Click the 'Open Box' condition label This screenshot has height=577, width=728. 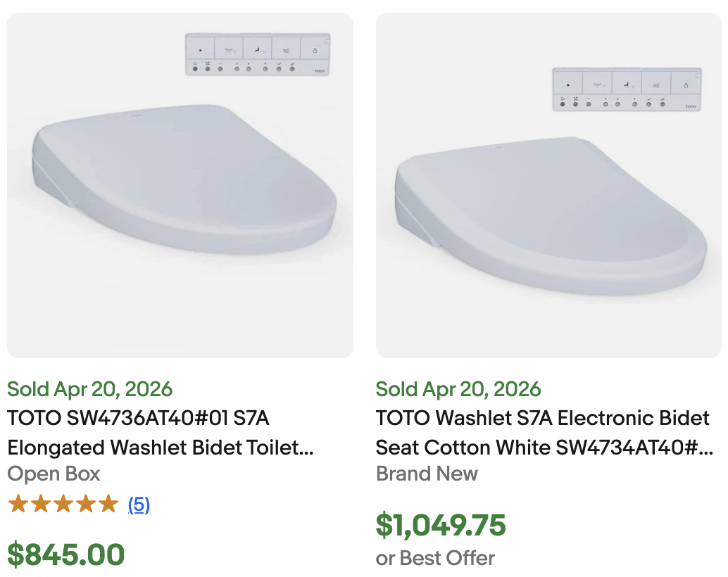click(54, 474)
